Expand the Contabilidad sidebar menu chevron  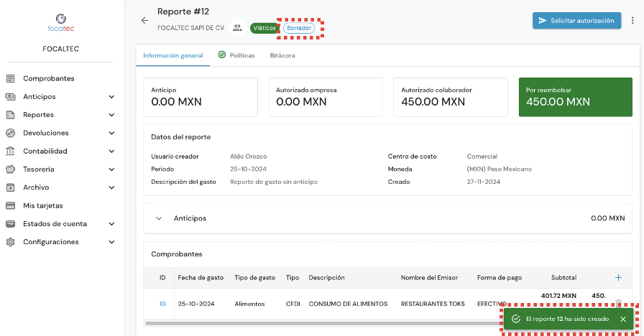point(111,151)
